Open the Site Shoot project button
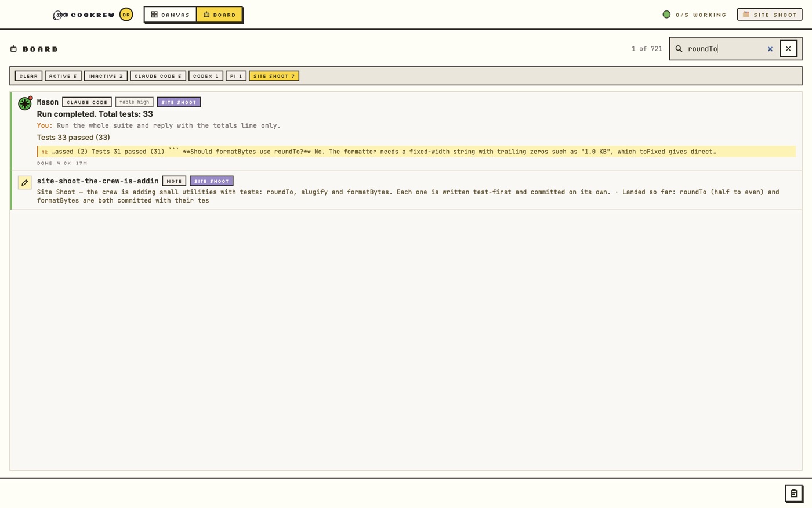Image resolution: width=812 pixels, height=508 pixels. tap(770, 15)
